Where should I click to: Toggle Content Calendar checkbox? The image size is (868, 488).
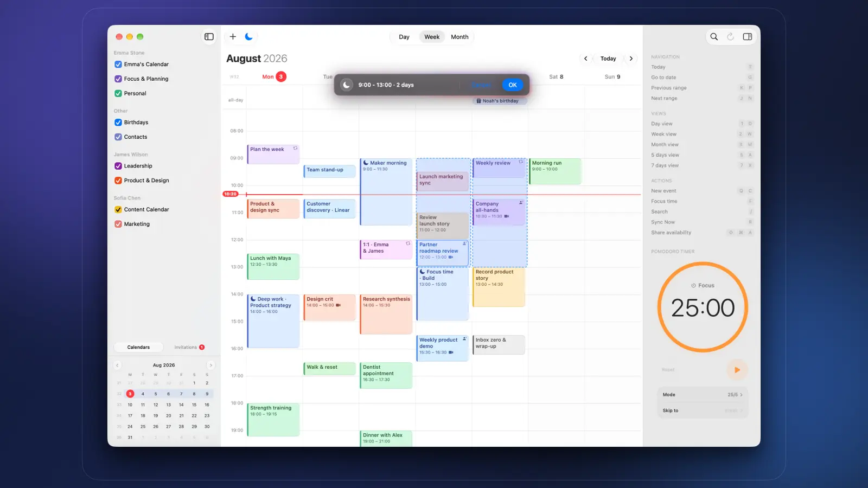[x=118, y=209]
